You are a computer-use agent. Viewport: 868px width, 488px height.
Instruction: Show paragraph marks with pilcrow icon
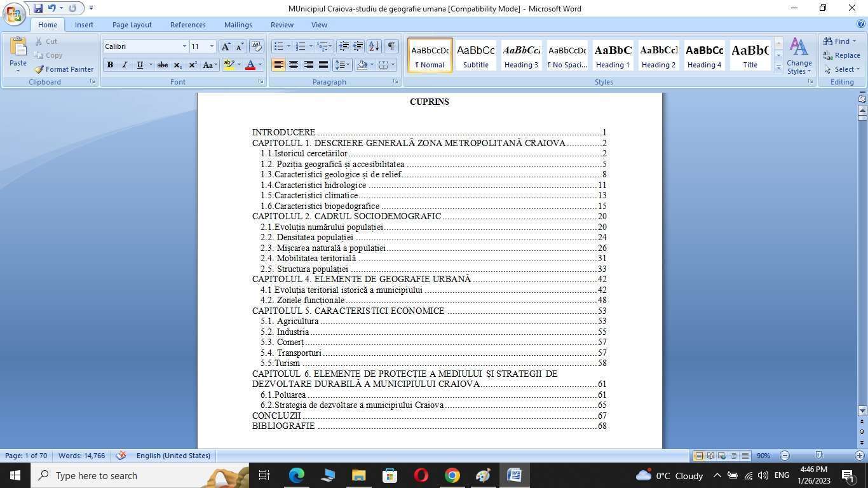(391, 46)
